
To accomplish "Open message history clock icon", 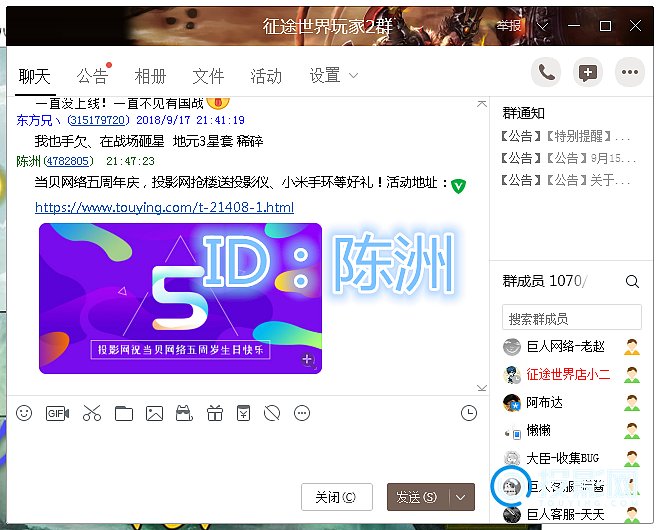I will coord(469,413).
